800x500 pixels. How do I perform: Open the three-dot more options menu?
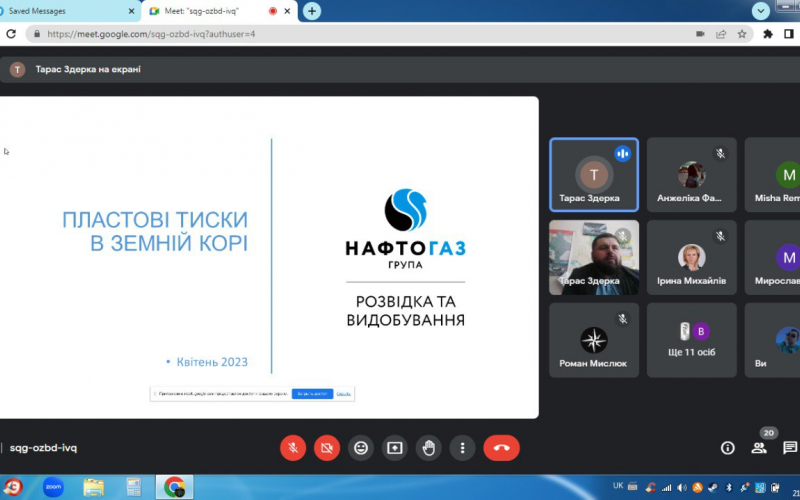pos(462,448)
